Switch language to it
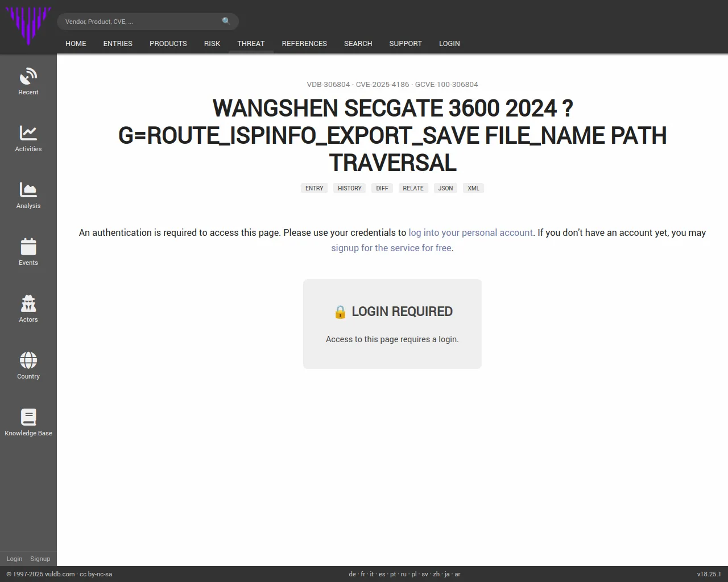The width and height of the screenshot is (728, 582). pyautogui.click(x=372, y=574)
